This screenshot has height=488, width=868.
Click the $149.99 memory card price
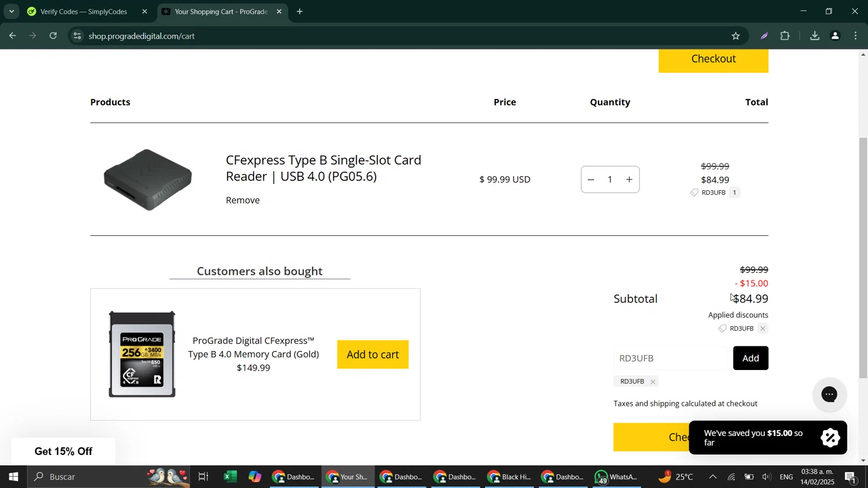pos(253,368)
